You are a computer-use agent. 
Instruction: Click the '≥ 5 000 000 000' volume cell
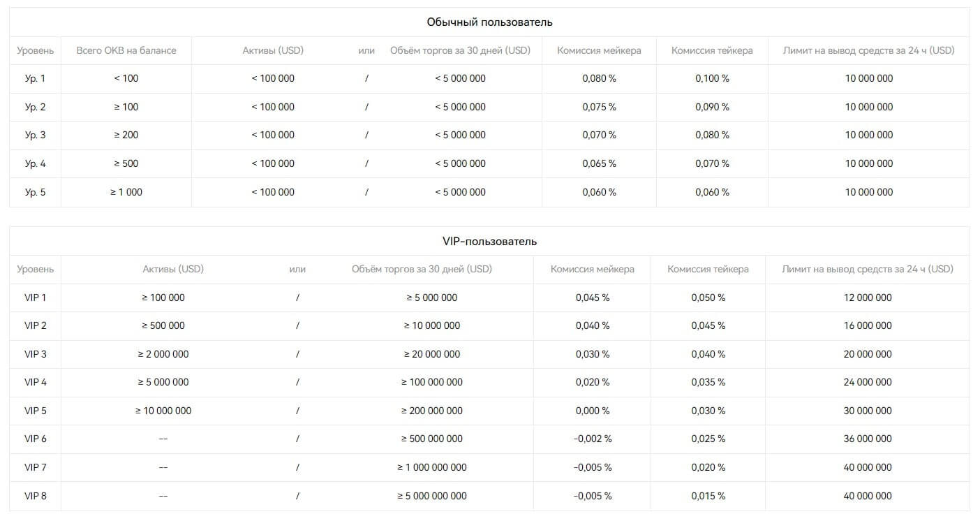(432, 496)
